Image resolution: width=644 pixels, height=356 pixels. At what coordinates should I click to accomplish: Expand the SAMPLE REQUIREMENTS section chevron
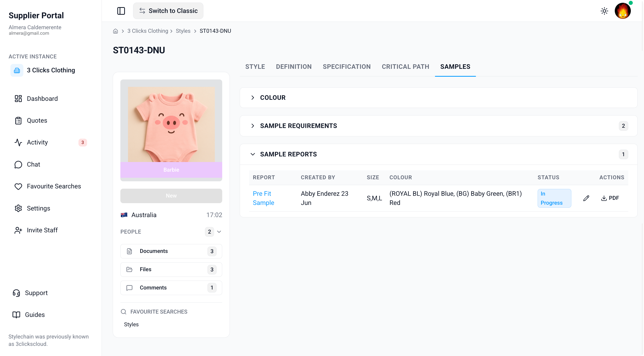pyautogui.click(x=253, y=126)
